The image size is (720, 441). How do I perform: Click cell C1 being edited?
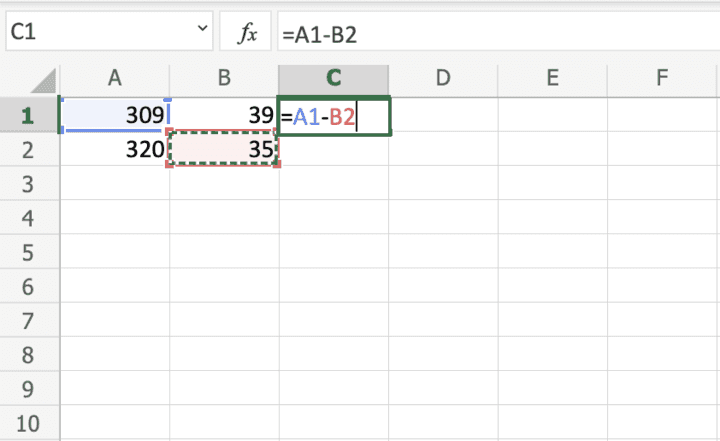point(334,116)
